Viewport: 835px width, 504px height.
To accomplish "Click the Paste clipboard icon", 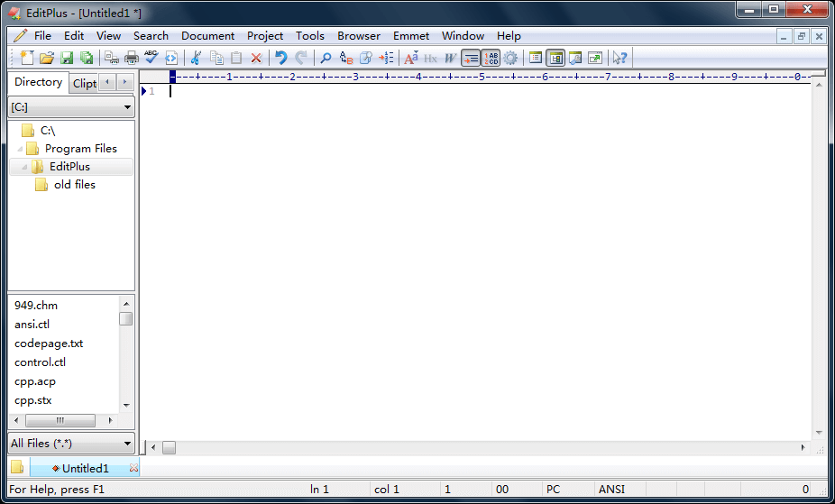I will 236,58.
